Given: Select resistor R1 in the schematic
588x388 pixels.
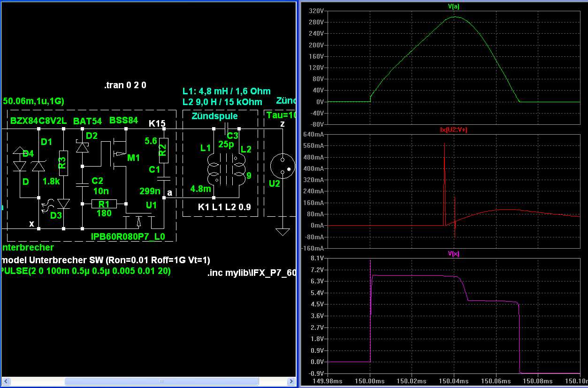Looking at the screenshot, I should click(104, 204).
